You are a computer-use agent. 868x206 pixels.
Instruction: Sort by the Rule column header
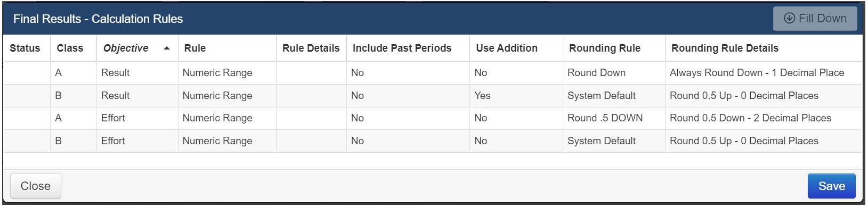click(x=195, y=48)
